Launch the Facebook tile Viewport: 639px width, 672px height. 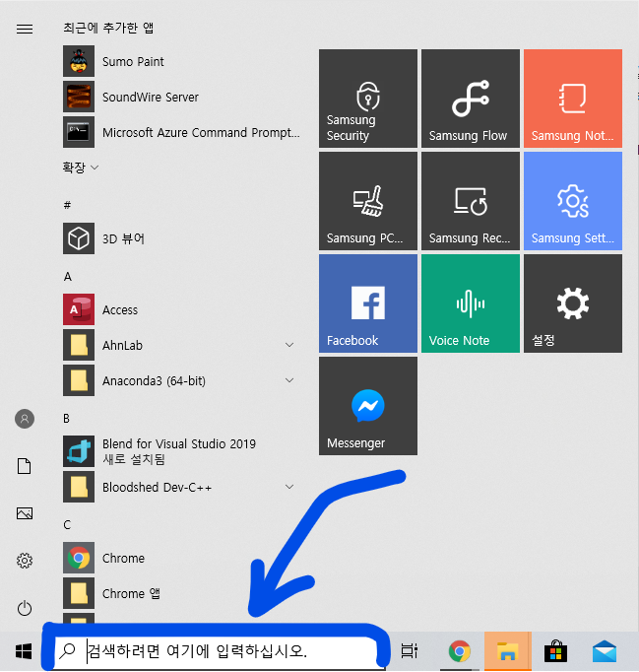point(368,303)
